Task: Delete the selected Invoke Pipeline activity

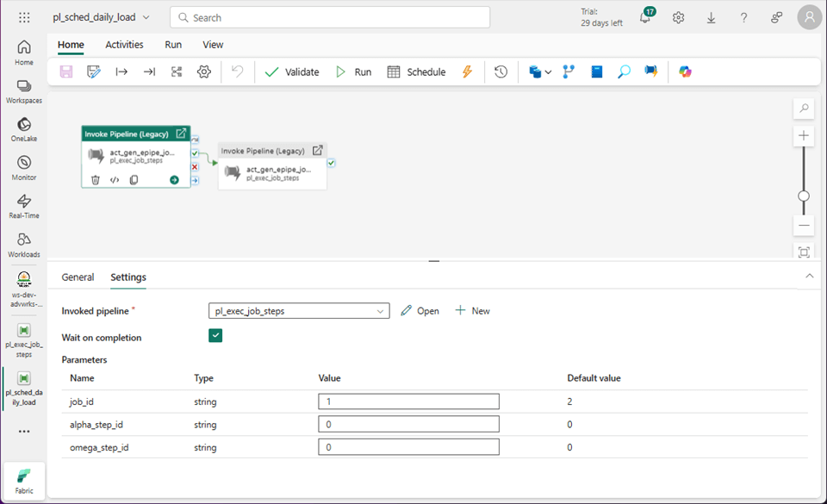Action: [96, 180]
